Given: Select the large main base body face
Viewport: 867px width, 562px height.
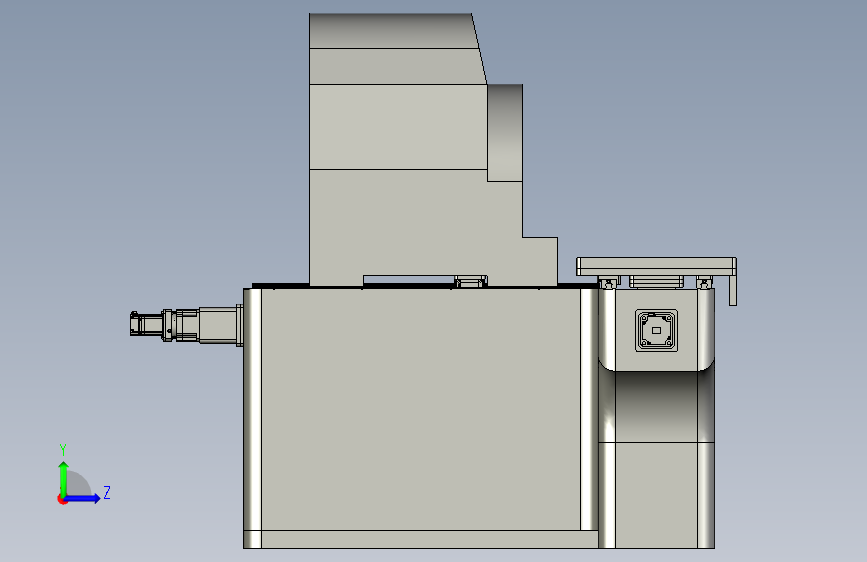Looking at the screenshot, I should pos(420,409).
